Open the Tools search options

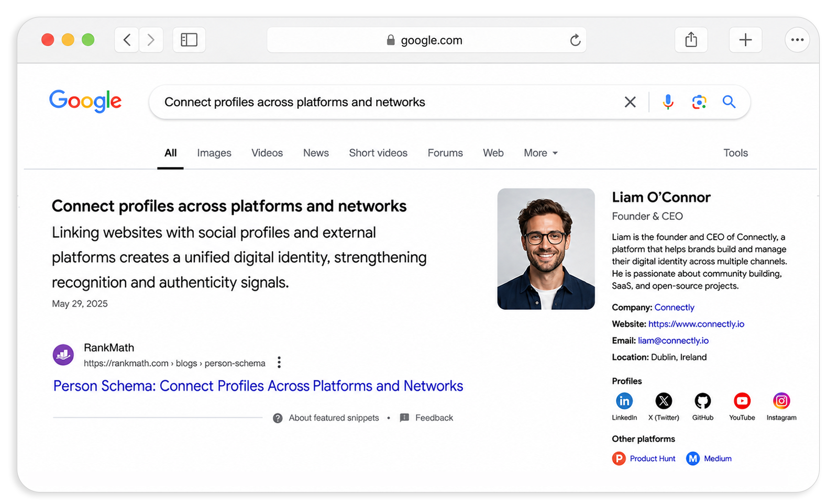coord(735,153)
